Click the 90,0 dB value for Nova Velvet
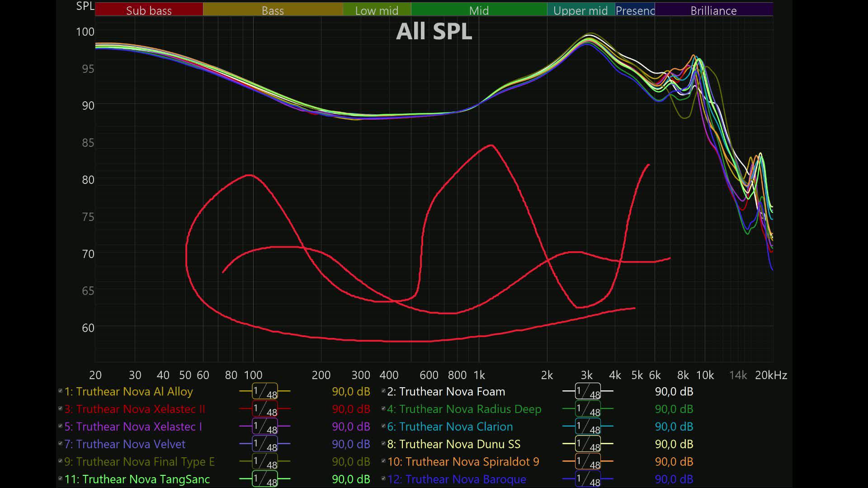 pyautogui.click(x=351, y=444)
